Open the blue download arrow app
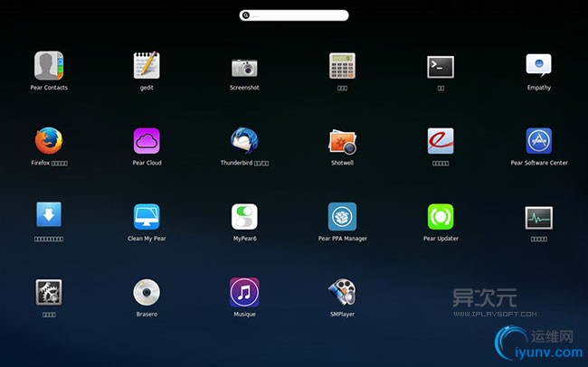 click(49, 214)
